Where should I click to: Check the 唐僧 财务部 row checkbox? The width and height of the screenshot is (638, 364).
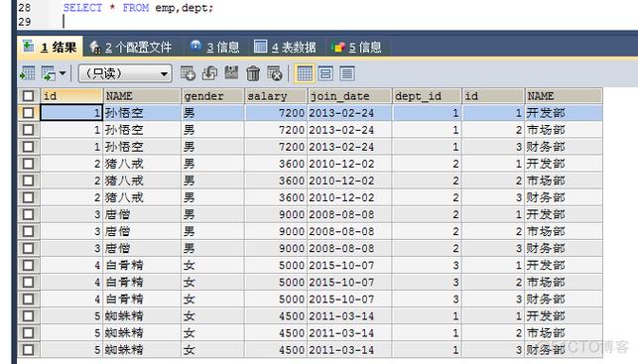[x=28, y=248]
